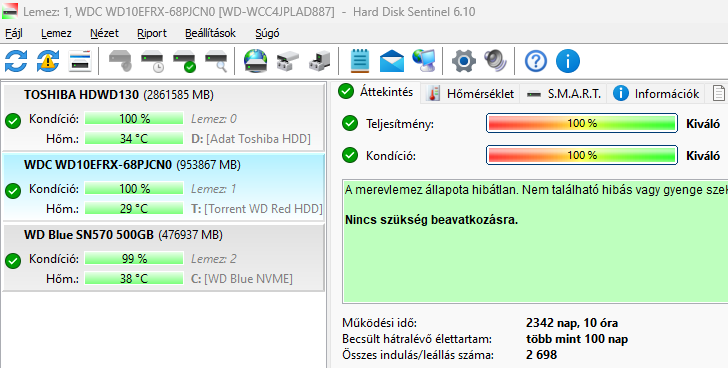Open the Fájl menu
The width and height of the screenshot is (728, 368).
(13, 33)
